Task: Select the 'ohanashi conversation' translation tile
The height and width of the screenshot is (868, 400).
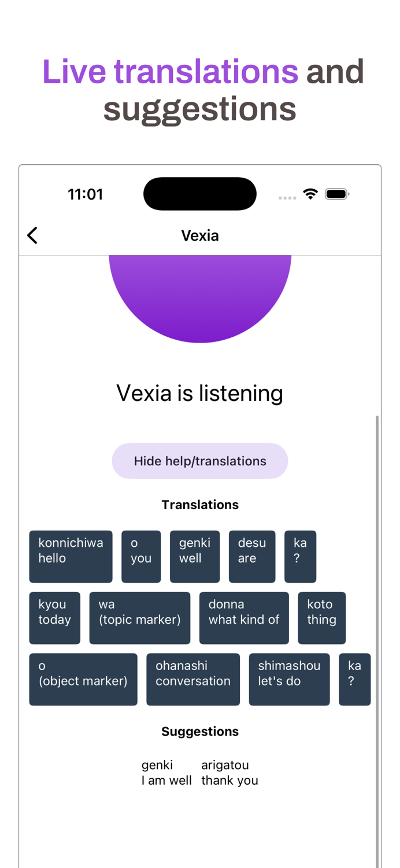Action: (x=193, y=679)
